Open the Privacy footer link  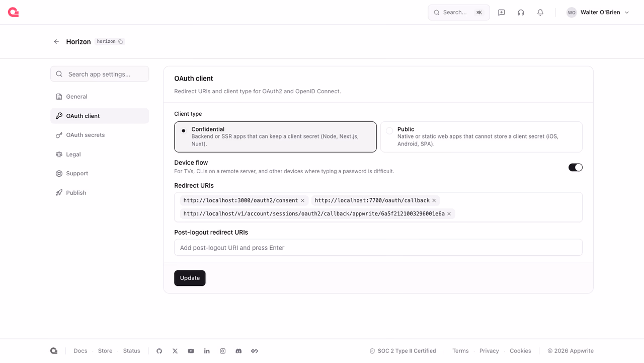click(489, 351)
